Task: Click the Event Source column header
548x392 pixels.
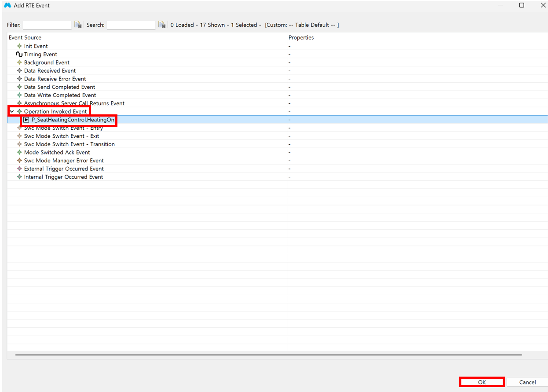Action: (147, 37)
